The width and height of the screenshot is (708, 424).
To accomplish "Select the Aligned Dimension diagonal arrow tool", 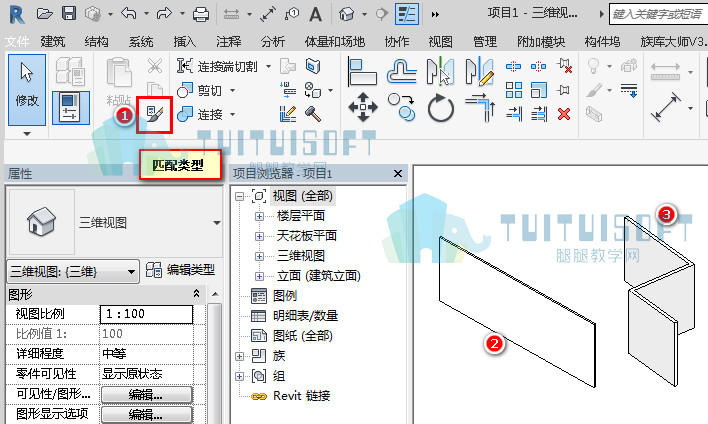I will click(666, 107).
